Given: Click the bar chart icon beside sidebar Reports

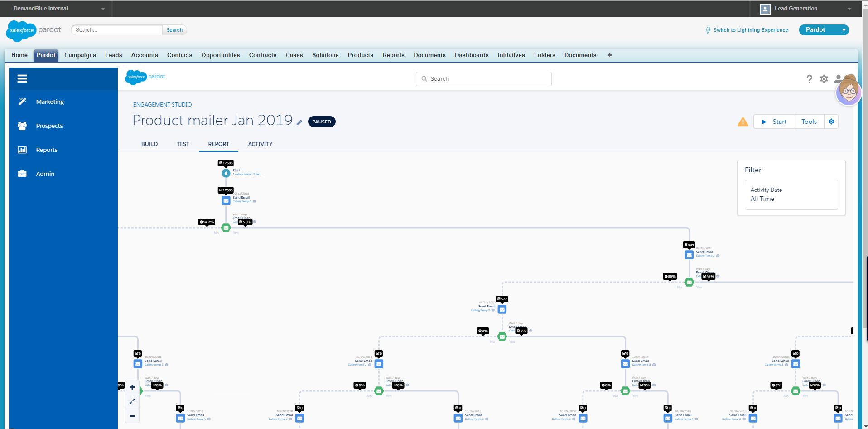Looking at the screenshot, I should [22, 150].
